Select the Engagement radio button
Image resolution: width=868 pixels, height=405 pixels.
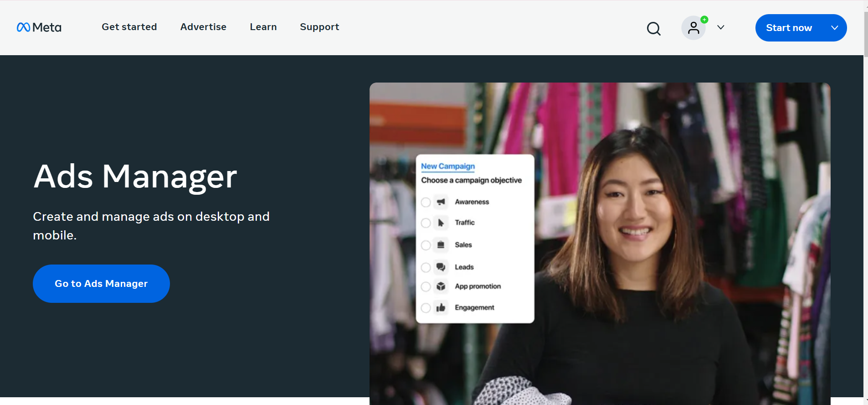coord(426,308)
